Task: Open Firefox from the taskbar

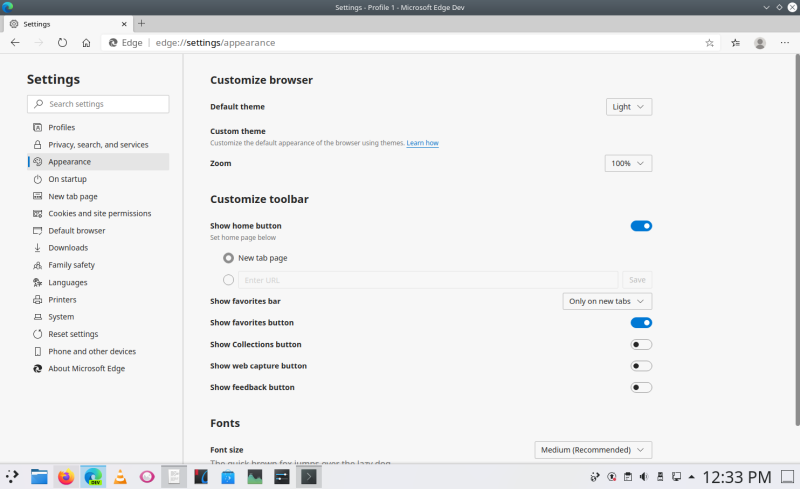Action: click(66, 477)
